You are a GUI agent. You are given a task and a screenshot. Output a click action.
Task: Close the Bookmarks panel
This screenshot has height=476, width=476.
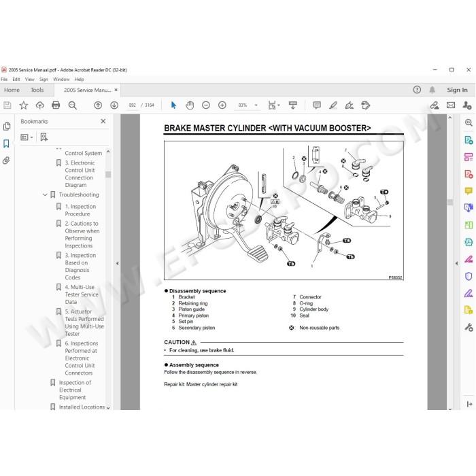[x=103, y=122]
